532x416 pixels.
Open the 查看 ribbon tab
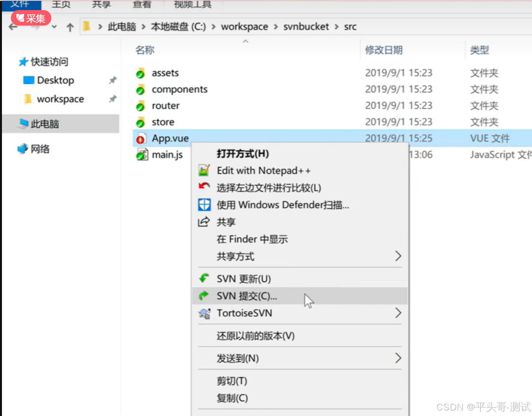[x=142, y=4]
